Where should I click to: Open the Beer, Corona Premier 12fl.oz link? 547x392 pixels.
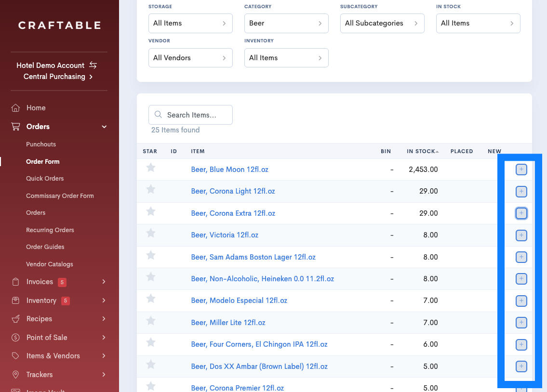237,388
